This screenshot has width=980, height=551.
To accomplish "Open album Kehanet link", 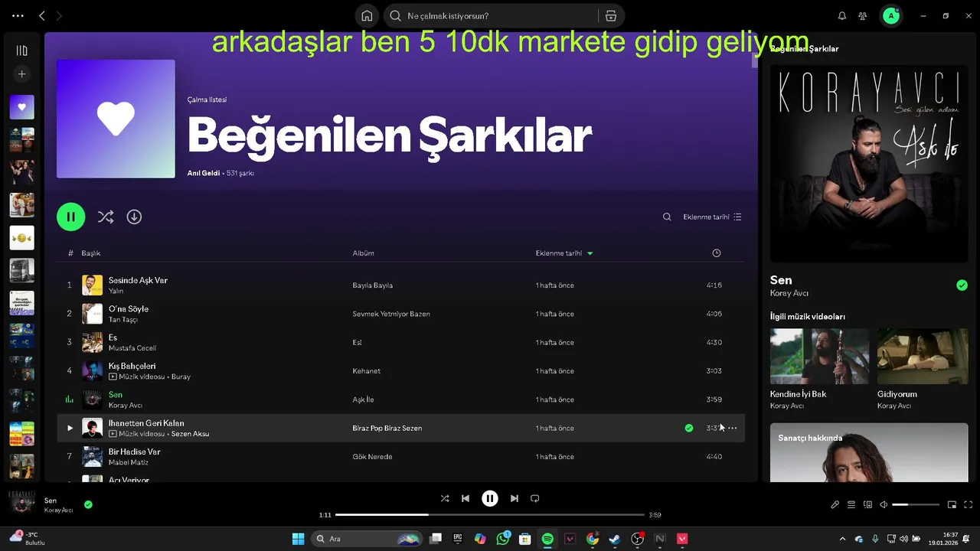I will click(x=366, y=371).
